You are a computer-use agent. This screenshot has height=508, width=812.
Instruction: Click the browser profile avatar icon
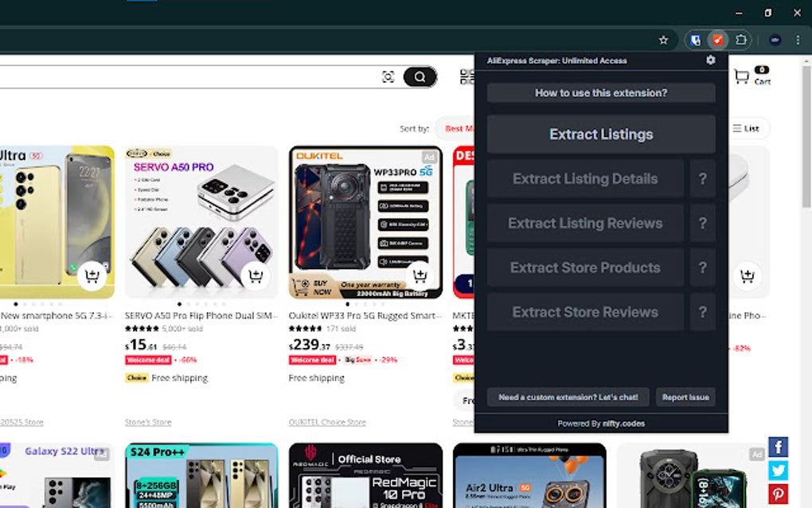click(x=774, y=39)
